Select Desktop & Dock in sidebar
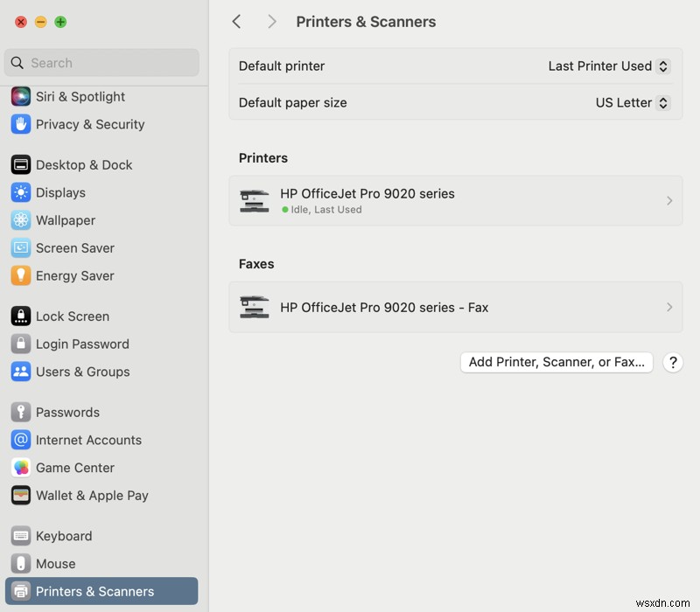Screen dimensions: 700x612 (x=84, y=164)
